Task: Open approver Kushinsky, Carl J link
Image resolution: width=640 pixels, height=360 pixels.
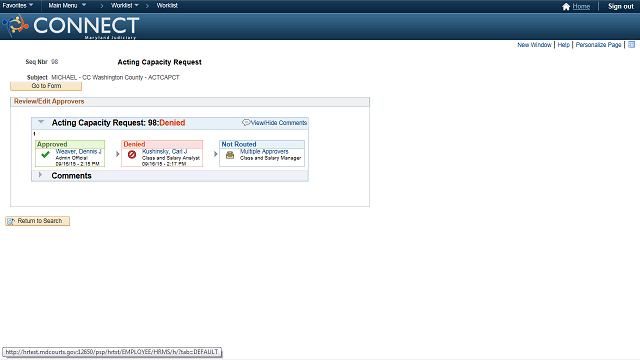Action: point(164,151)
